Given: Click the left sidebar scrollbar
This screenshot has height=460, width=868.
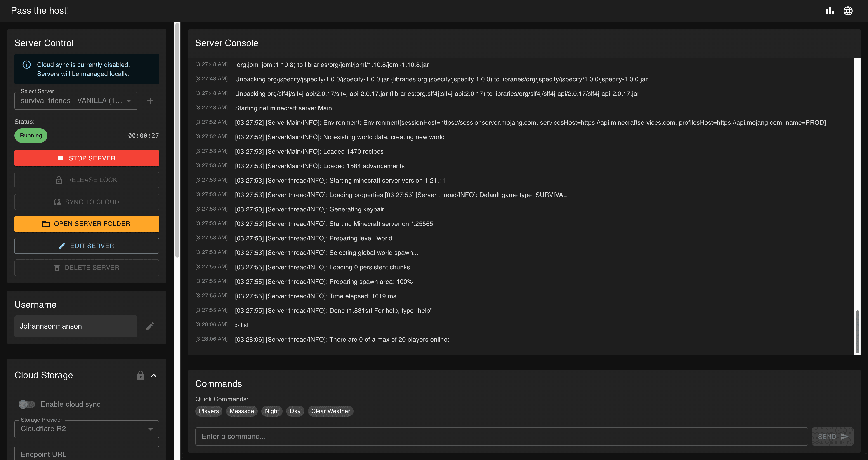Looking at the screenshot, I should pyautogui.click(x=177, y=140).
